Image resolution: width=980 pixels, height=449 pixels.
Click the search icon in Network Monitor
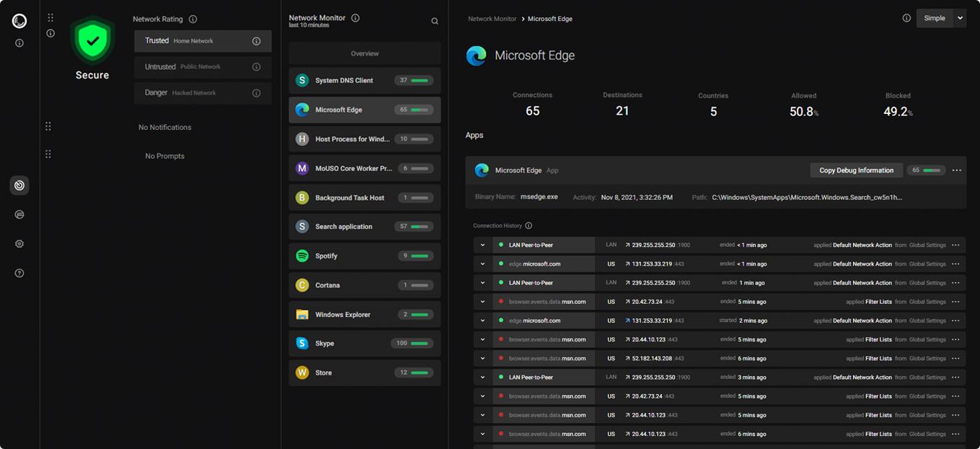pyautogui.click(x=435, y=22)
